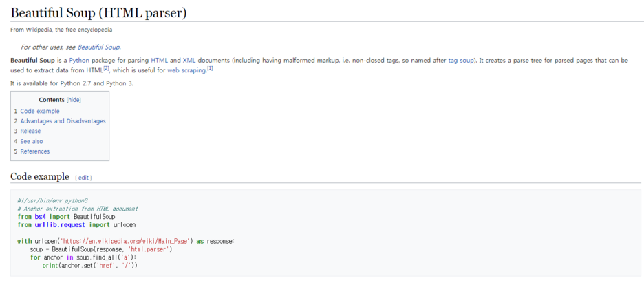Click the 'soup = BeautifulSoup(response...' line
The image size is (644, 285).
[101, 249]
